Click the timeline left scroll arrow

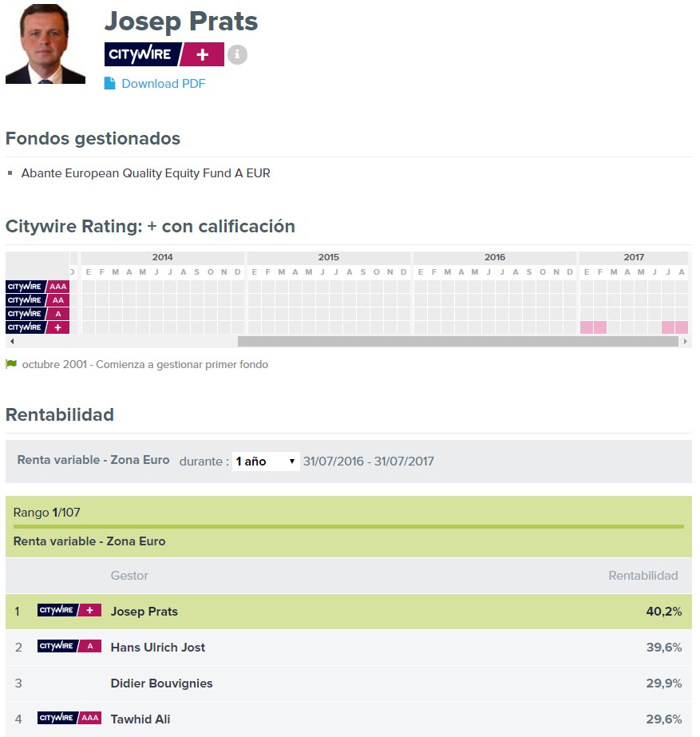12,341
